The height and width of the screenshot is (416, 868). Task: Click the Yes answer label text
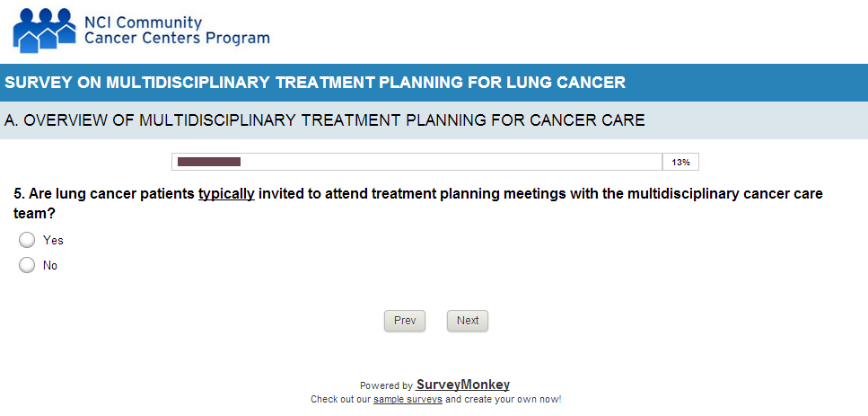tap(53, 241)
